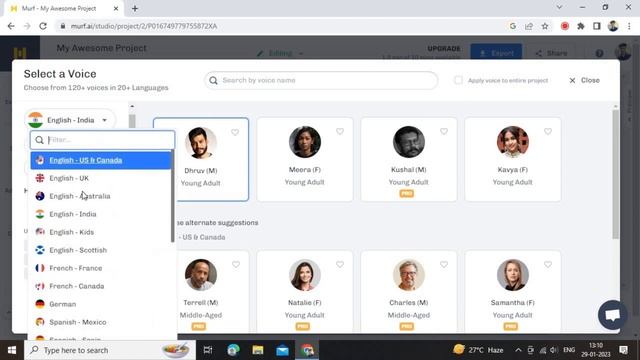This screenshot has height=360, width=640.
Task: Open the chat support bubble
Action: (612, 315)
